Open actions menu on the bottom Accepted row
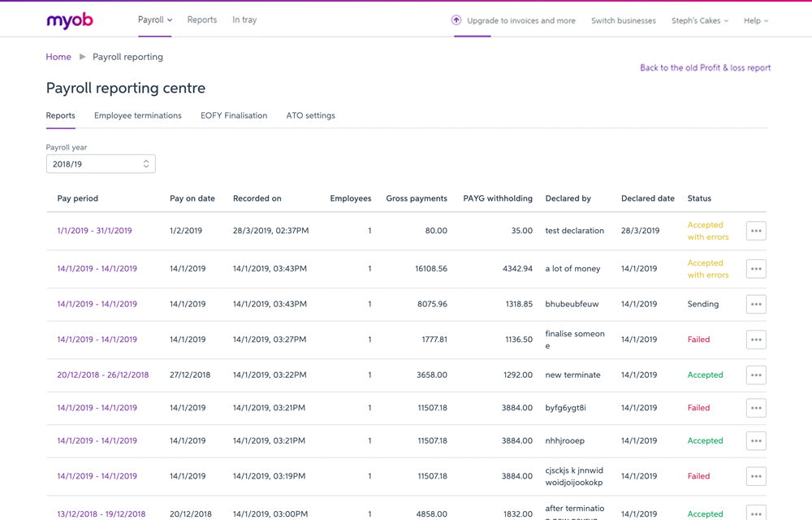 (x=756, y=512)
